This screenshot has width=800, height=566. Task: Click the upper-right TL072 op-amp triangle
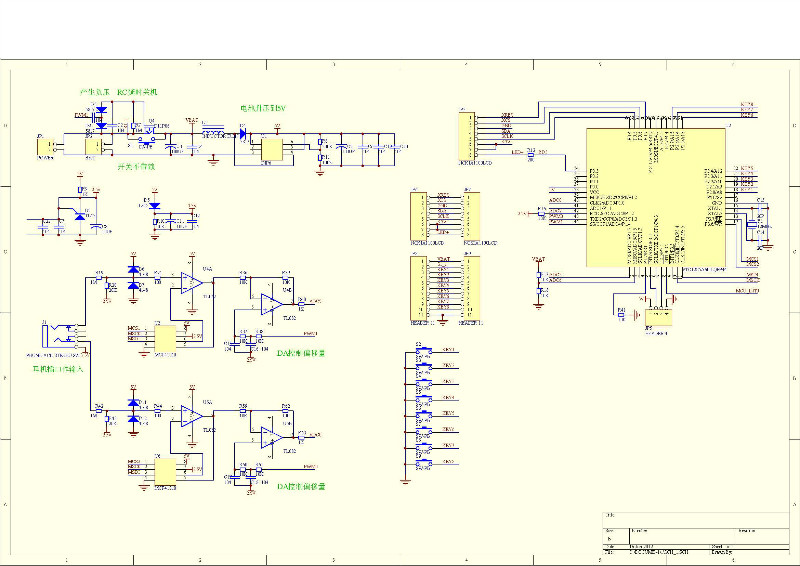[x=270, y=304]
